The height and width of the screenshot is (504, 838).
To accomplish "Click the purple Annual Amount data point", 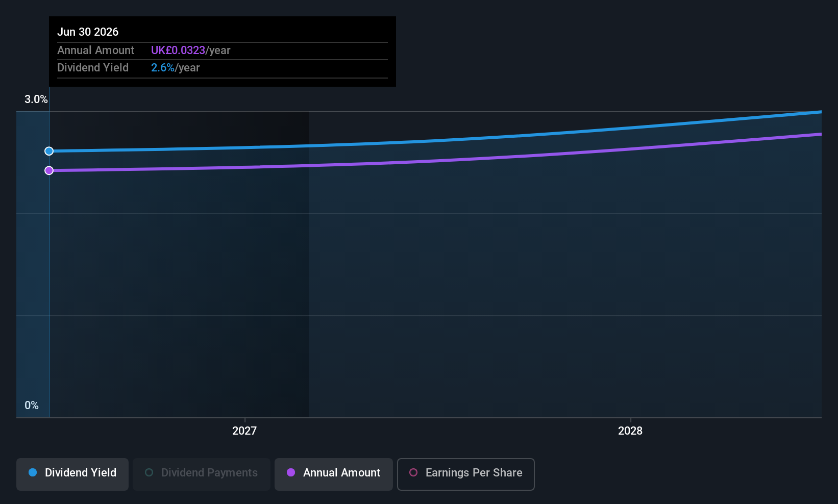I will 49,170.
